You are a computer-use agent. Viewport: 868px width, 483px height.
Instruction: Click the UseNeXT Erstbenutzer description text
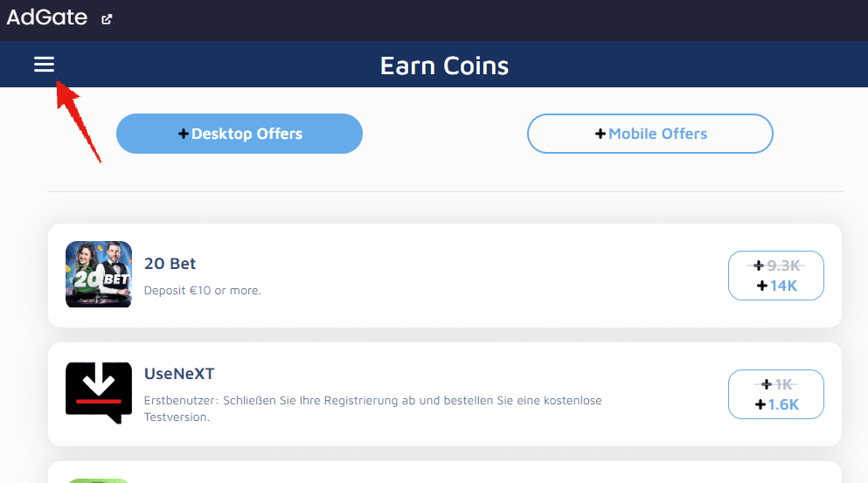tap(372, 408)
